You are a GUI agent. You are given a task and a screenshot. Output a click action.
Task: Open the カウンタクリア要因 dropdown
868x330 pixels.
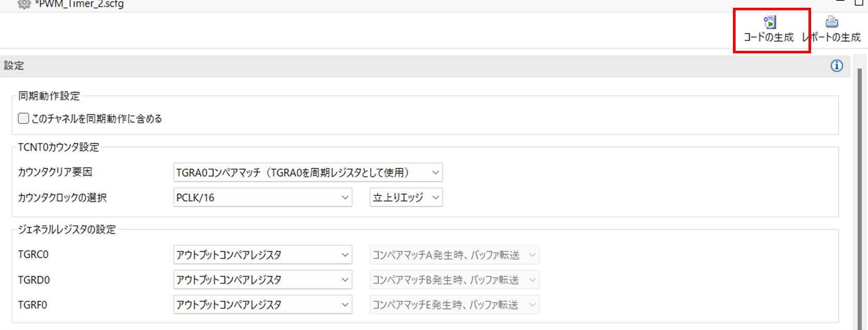[308, 173]
